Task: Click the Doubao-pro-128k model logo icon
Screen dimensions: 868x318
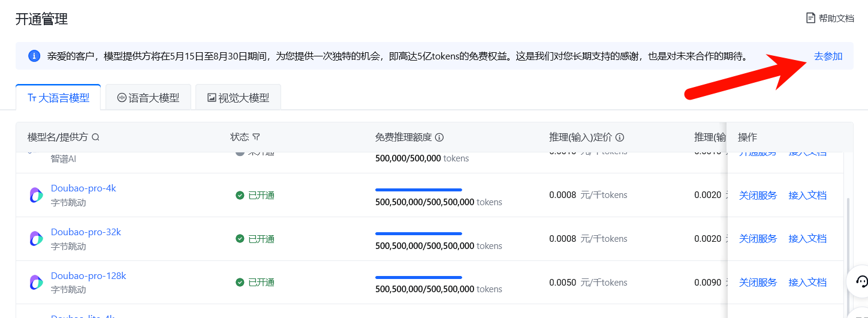Action: (36, 283)
